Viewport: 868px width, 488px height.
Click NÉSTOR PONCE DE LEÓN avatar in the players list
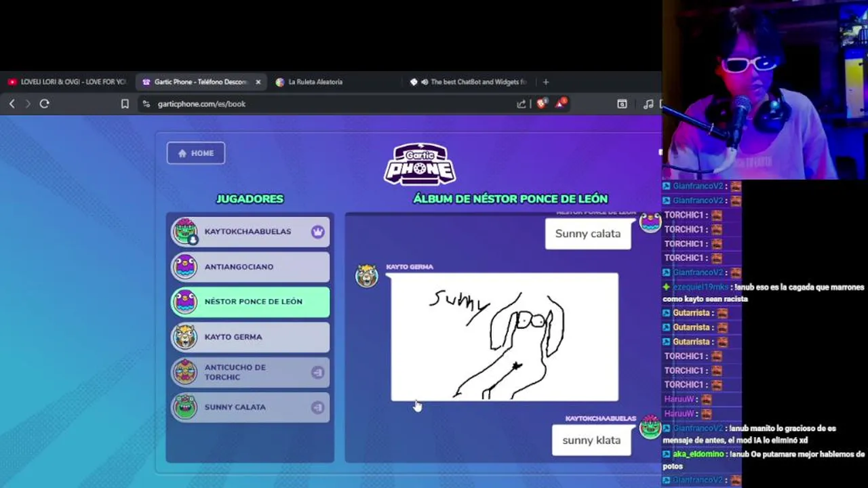click(x=184, y=302)
